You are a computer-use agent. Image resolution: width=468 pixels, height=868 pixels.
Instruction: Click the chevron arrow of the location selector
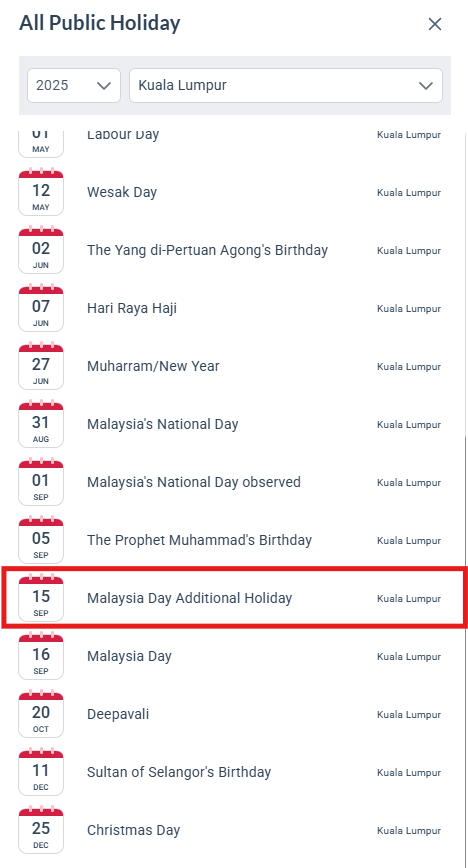(x=425, y=86)
